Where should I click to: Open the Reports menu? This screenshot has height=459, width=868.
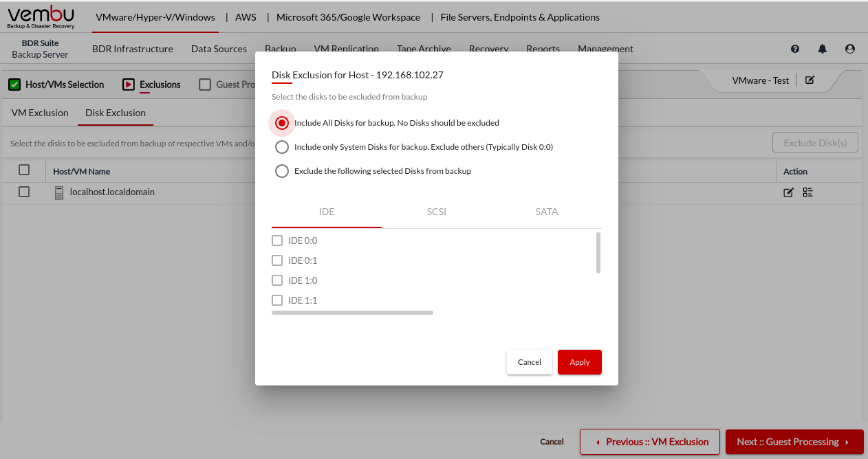(543, 49)
